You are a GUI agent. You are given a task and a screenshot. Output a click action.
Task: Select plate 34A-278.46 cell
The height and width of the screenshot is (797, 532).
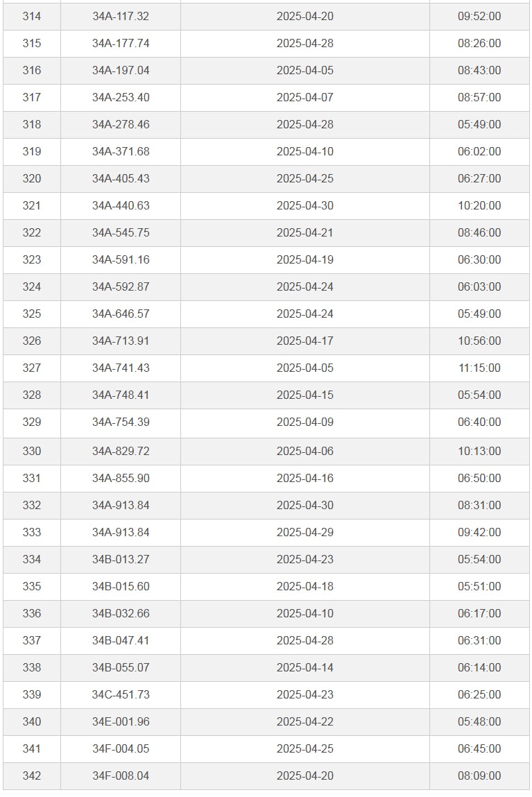[121, 125]
